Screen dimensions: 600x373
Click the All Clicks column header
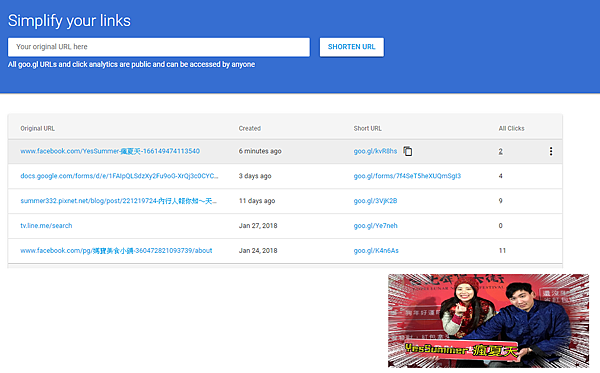[511, 129]
